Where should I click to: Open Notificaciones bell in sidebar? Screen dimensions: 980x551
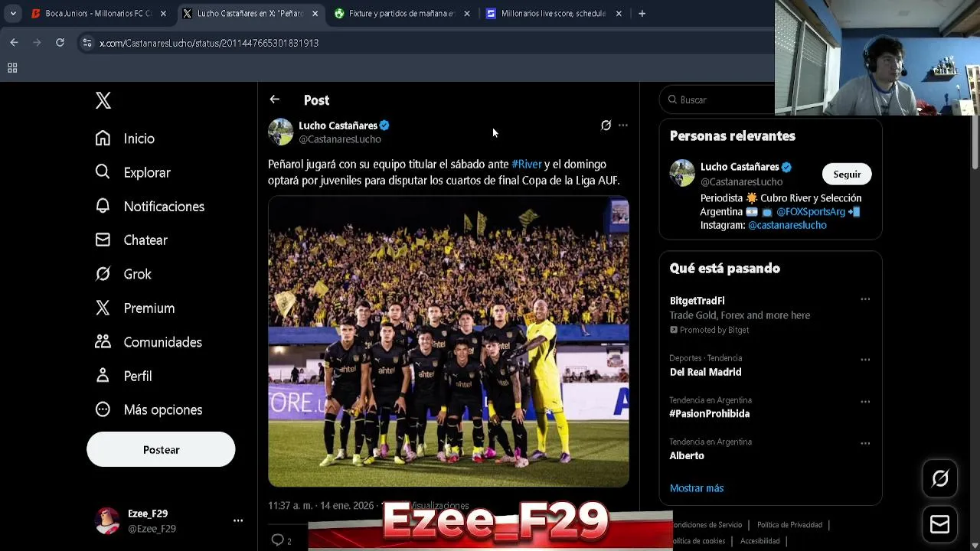(150, 206)
